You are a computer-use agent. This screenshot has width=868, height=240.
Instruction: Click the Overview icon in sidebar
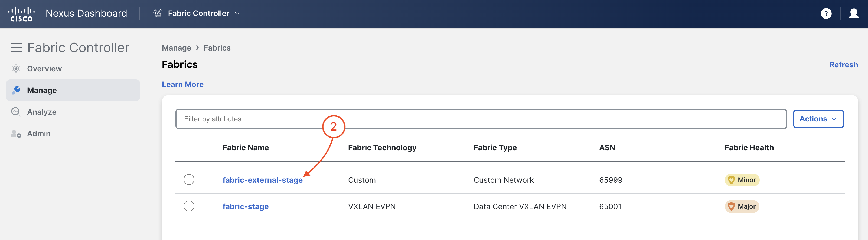[x=16, y=69]
